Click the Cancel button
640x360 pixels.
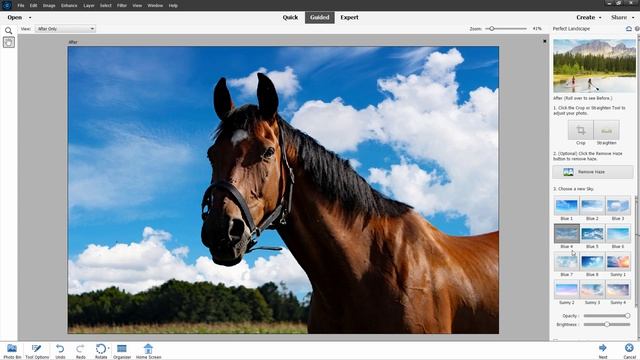629,351
